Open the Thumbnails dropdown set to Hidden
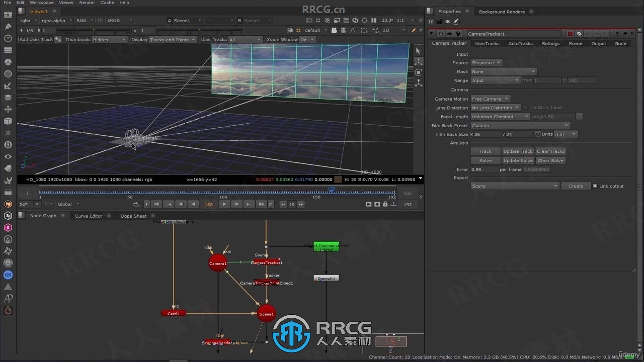644x362 pixels. coord(109,40)
